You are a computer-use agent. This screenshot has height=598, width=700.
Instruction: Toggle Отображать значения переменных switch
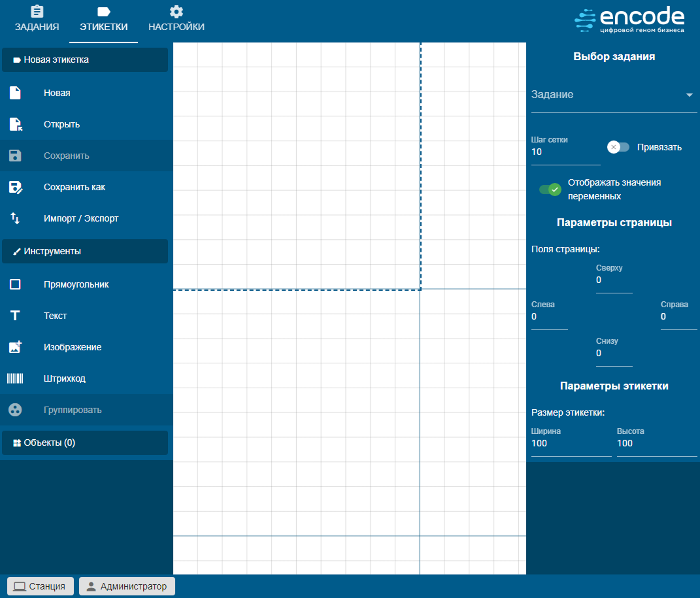(550, 190)
